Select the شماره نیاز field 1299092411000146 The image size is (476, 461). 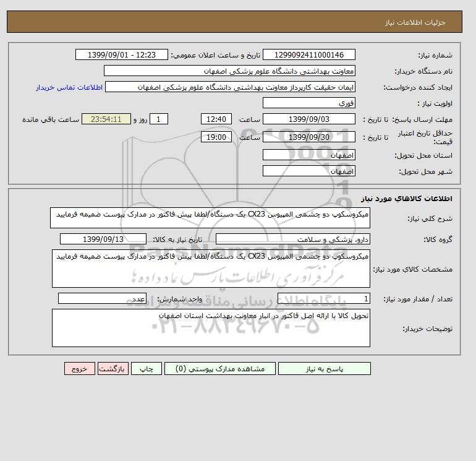308,54
